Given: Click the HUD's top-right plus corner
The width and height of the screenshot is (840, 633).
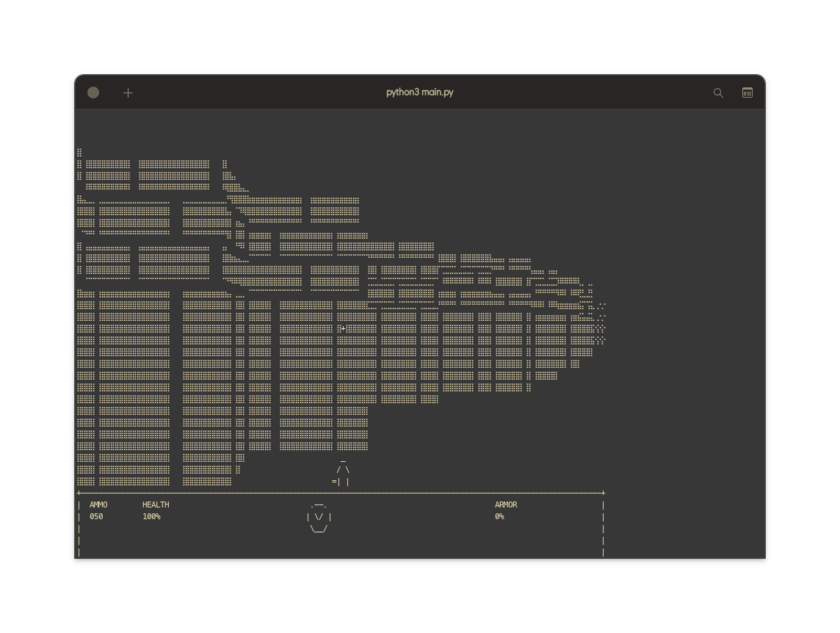Looking at the screenshot, I should (603, 493).
